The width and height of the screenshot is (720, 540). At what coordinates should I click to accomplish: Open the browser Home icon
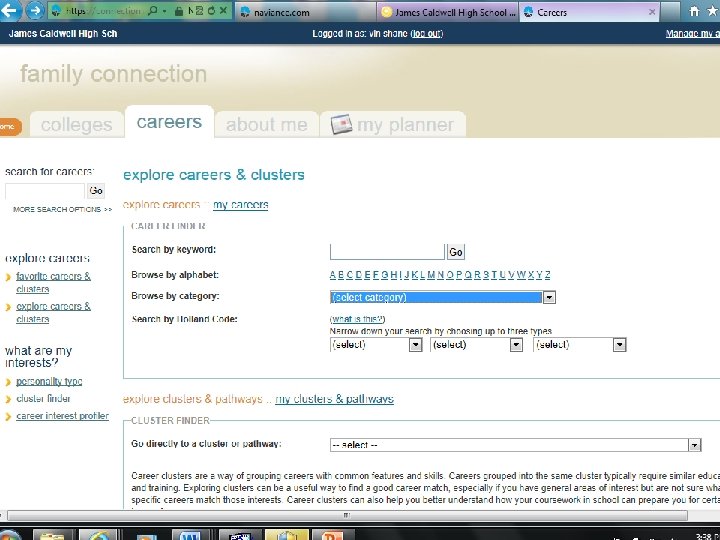click(x=694, y=11)
